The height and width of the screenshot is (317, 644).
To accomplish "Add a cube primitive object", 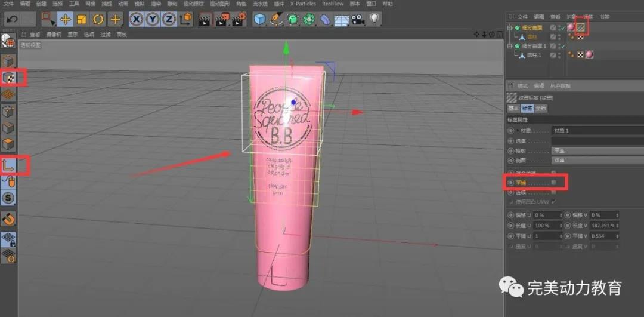I will click(x=260, y=19).
